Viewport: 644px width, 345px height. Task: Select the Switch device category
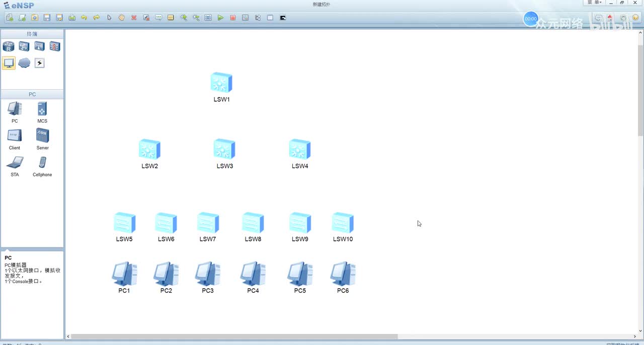tap(24, 47)
